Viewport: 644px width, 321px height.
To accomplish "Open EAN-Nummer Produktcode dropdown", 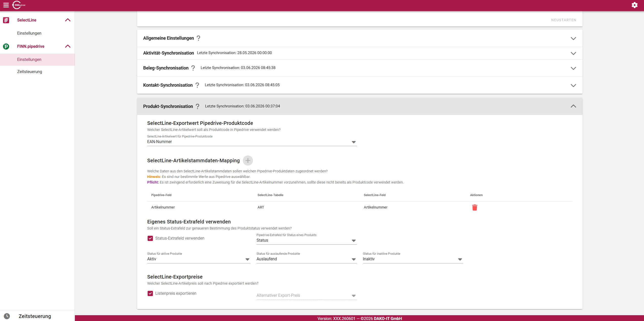I will [x=252, y=142].
